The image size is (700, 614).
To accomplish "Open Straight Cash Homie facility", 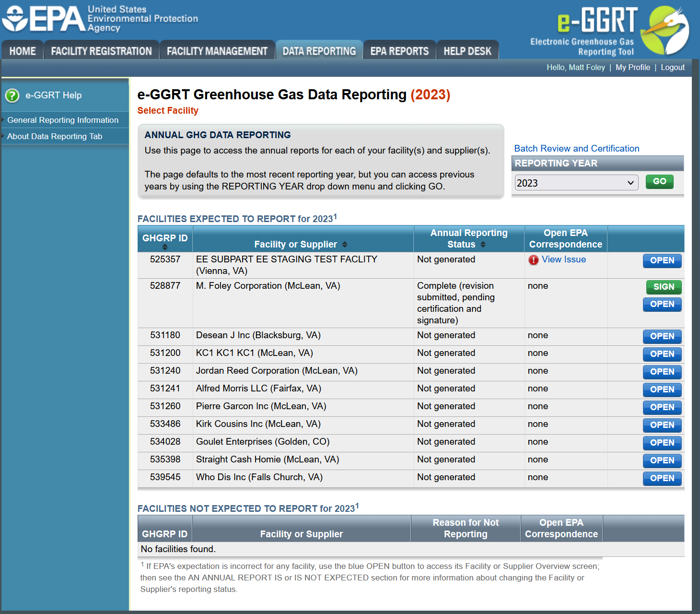I will point(662,460).
